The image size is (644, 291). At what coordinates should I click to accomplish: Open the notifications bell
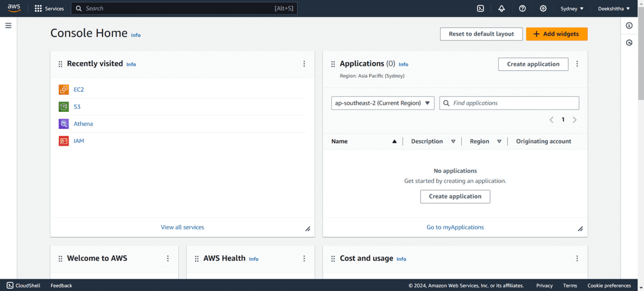click(502, 8)
